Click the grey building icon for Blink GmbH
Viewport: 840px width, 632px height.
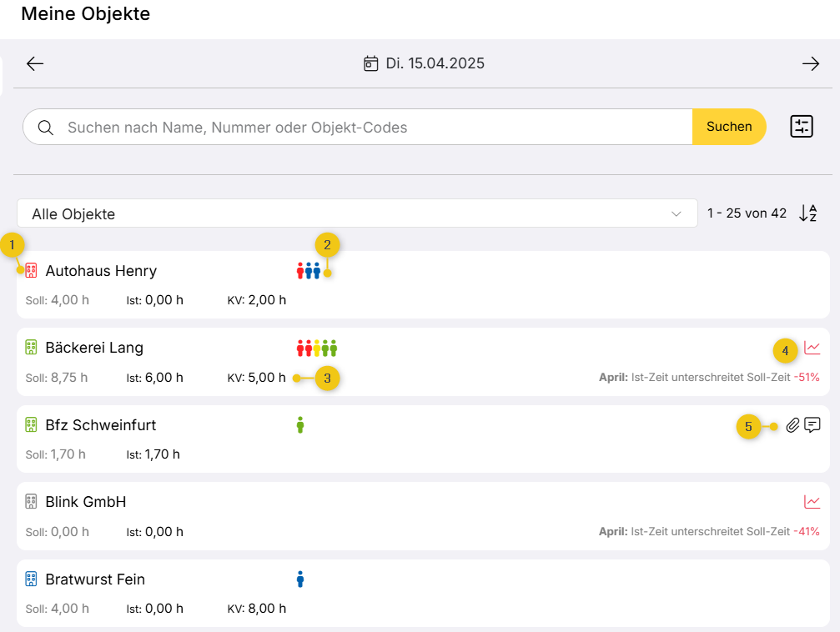[32, 502]
